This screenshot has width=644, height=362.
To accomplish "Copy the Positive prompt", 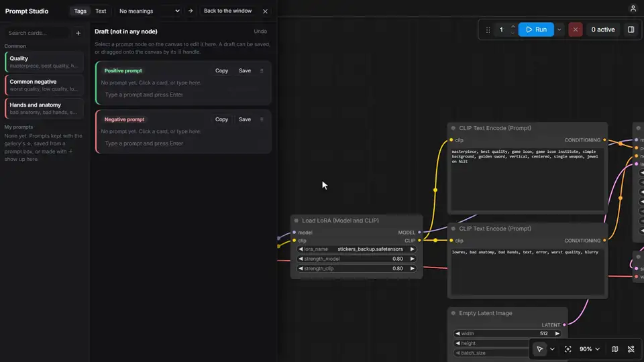I will coord(221,70).
